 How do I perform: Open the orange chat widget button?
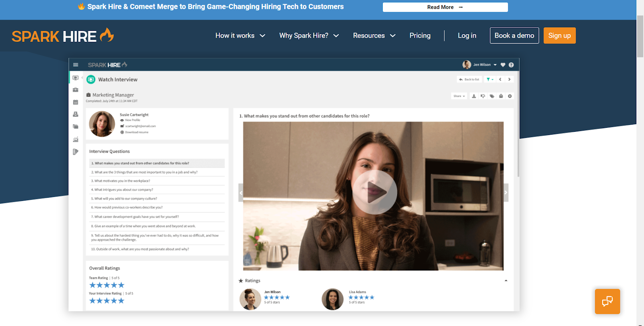(607, 301)
